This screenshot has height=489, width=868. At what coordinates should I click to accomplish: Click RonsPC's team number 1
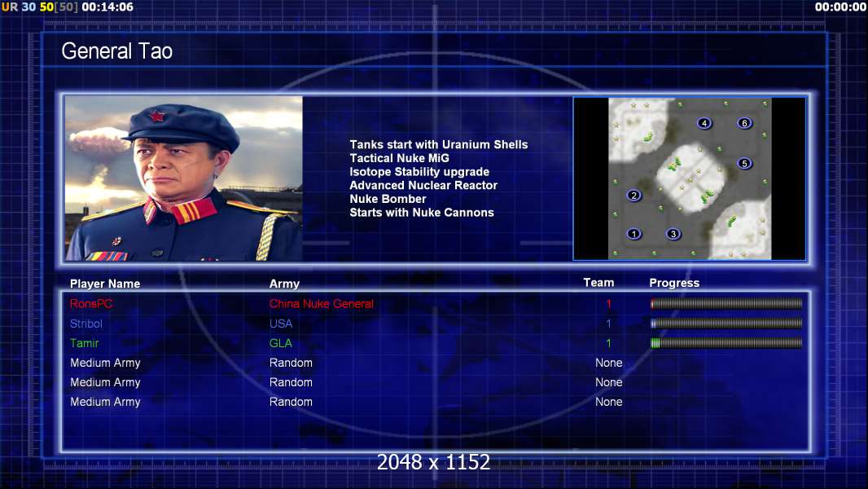[608, 303]
